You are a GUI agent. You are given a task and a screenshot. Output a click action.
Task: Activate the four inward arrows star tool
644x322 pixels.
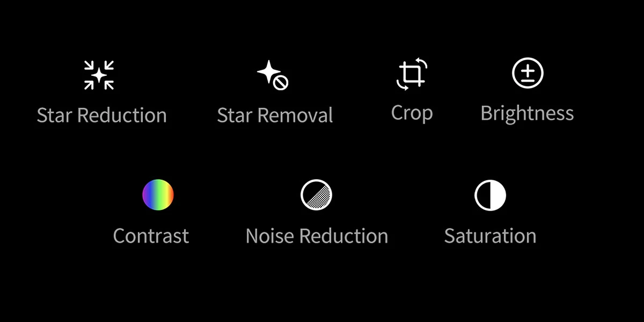click(x=99, y=75)
